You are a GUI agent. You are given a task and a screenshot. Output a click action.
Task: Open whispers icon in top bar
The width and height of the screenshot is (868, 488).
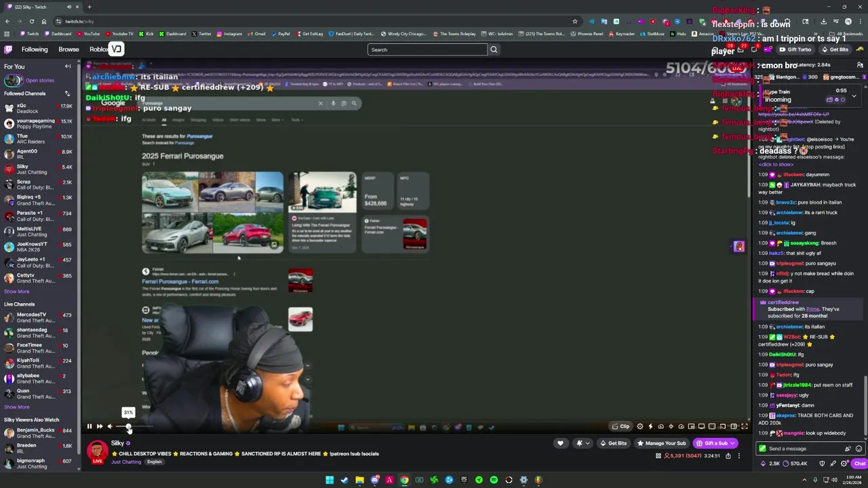pos(754,49)
